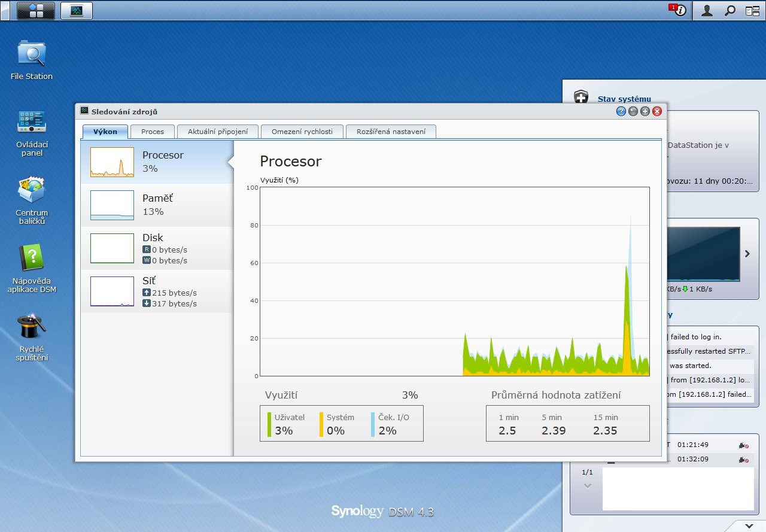Open the Aktuální připojení tab
The width and height of the screenshot is (766, 532).
218,132
